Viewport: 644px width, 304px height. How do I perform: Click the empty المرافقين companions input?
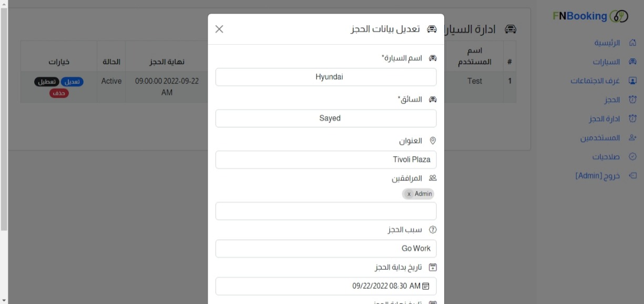326,211
